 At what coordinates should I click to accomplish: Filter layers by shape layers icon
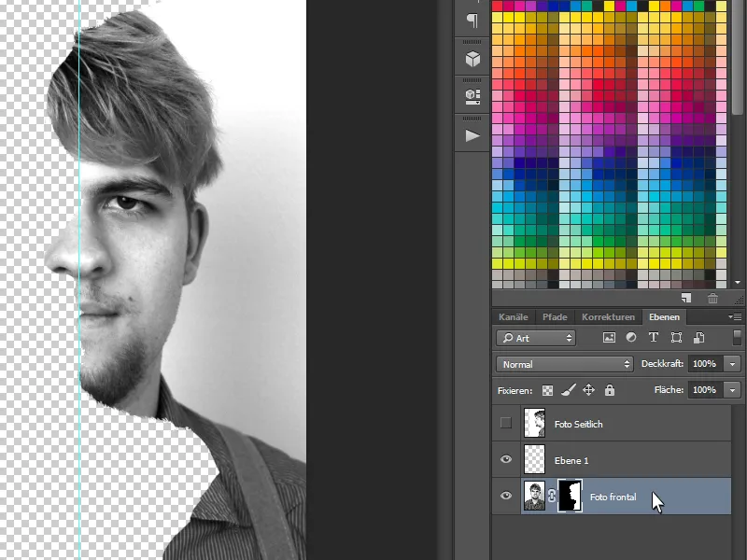click(676, 338)
